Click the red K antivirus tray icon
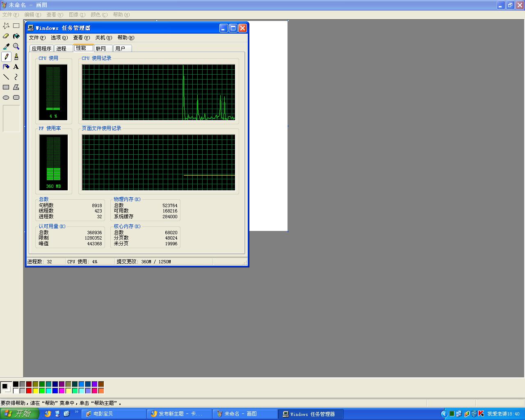The height and width of the screenshot is (420, 525). pyautogui.click(x=481, y=414)
